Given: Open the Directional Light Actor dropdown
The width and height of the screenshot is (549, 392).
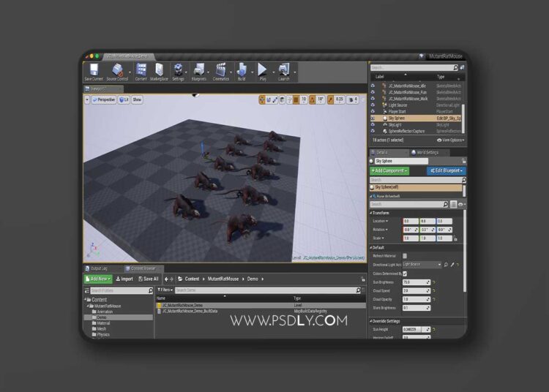Looking at the screenshot, I should pyautogui.click(x=422, y=265).
